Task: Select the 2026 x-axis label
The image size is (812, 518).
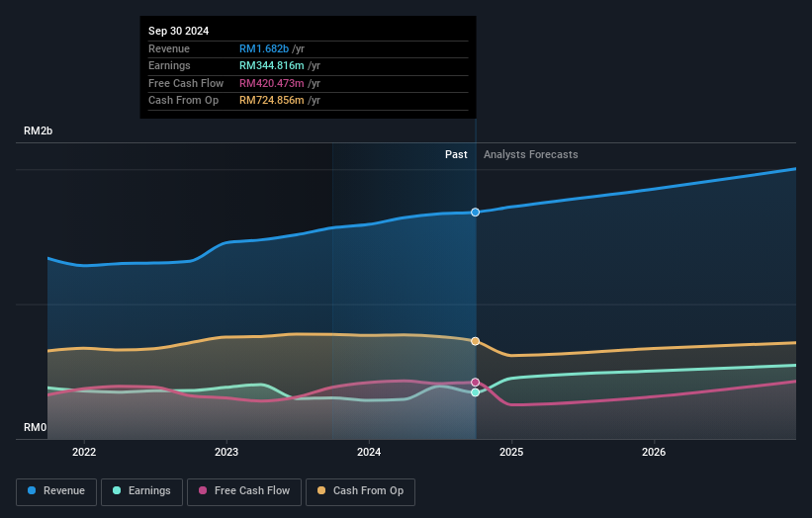Action: tap(654, 452)
